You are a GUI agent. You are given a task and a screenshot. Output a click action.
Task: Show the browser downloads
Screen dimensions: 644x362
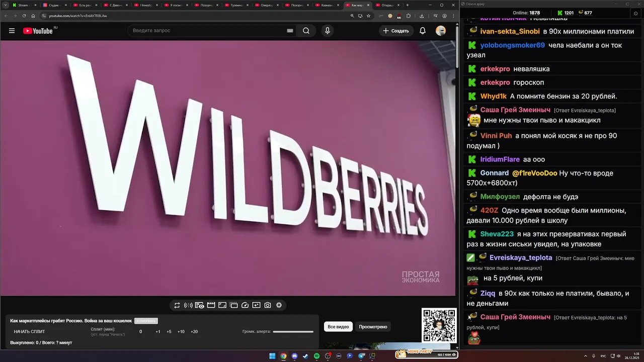click(422, 16)
